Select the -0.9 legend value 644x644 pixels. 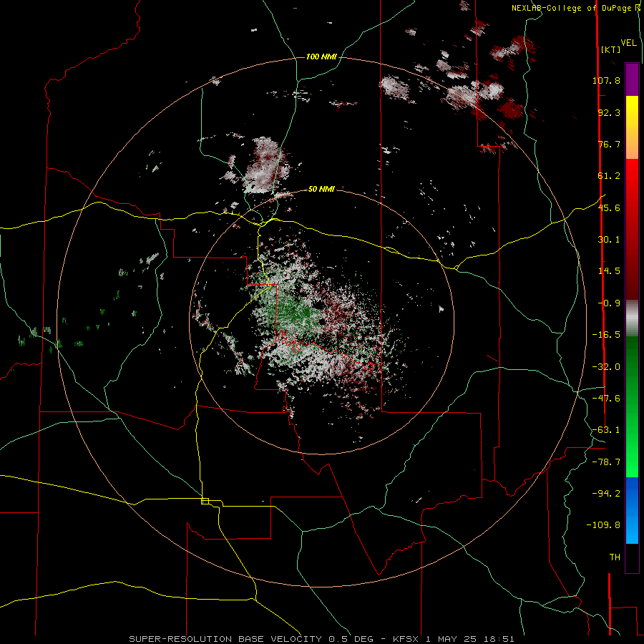[x=609, y=303]
